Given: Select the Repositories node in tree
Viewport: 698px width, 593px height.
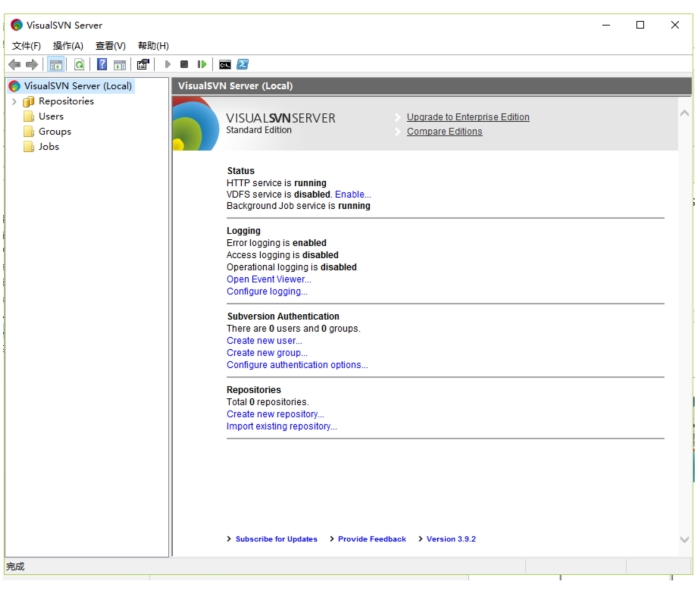Looking at the screenshot, I should tap(66, 101).
